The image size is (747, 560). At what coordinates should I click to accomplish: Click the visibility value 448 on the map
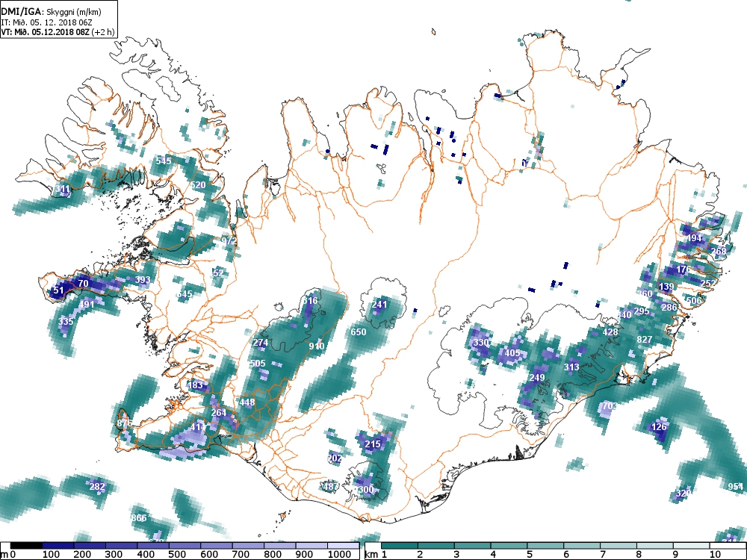pos(247,402)
